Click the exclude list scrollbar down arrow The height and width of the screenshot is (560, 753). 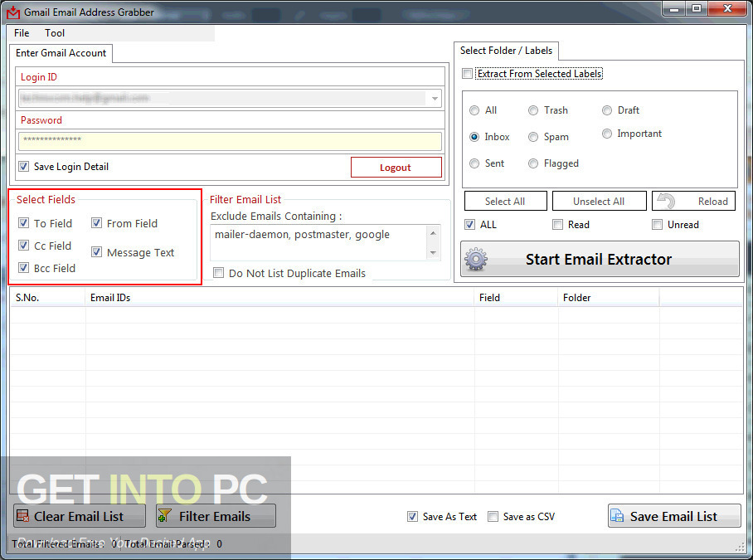[x=433, y=253]
